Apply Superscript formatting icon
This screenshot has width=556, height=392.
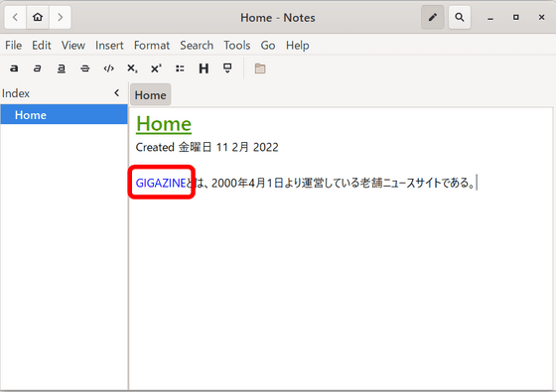(x=156, y=68)
